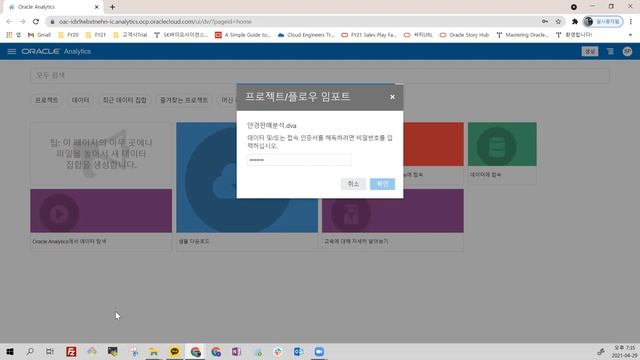Click the 취소 cancel button
640x360 pixels.
pos(353,184)
